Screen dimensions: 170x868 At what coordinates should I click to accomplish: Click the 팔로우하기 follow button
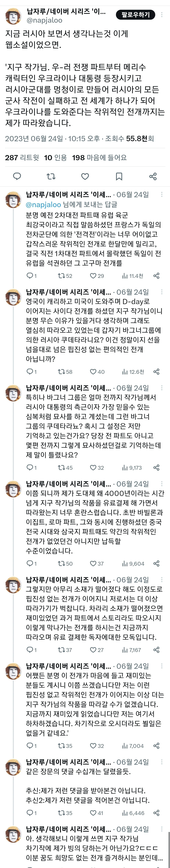click(135, 15)
